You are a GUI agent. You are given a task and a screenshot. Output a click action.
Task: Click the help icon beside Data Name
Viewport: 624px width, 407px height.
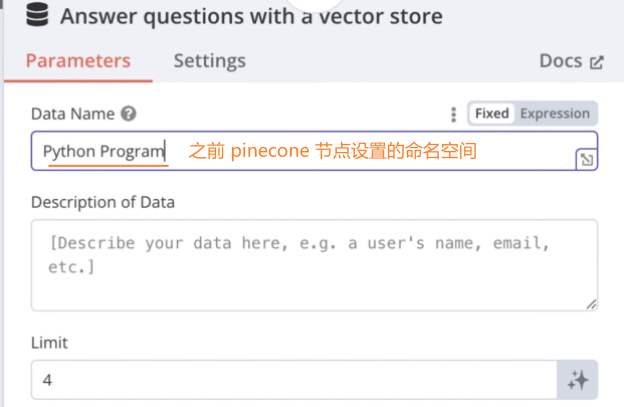point(129,114)
